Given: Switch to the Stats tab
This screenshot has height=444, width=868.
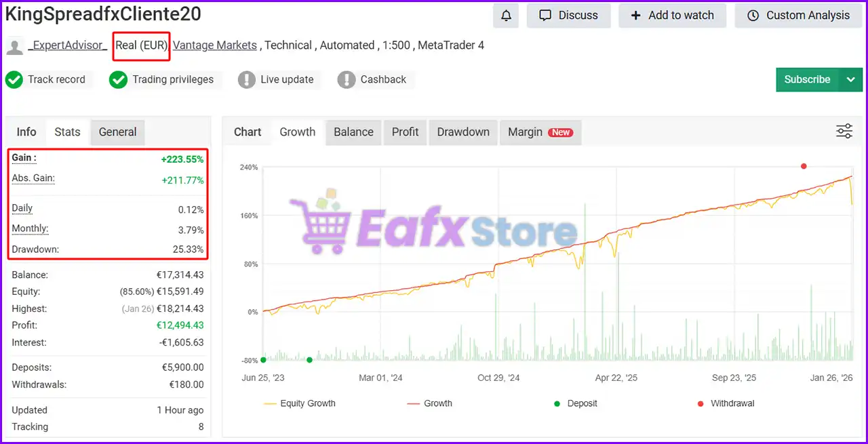Looking at the screenshot, I should (x=67, y=132).
